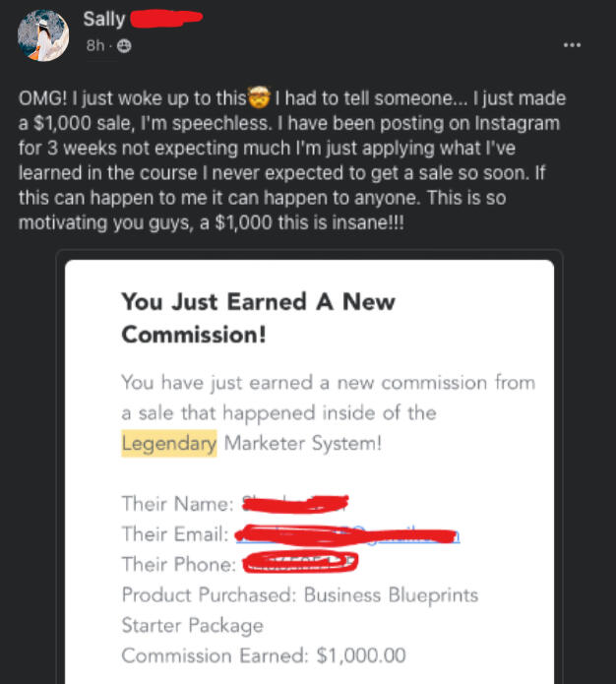This screenshot has width=616, height=684.
Task: Click the post audience privacy icon
Action: (125, 45)
